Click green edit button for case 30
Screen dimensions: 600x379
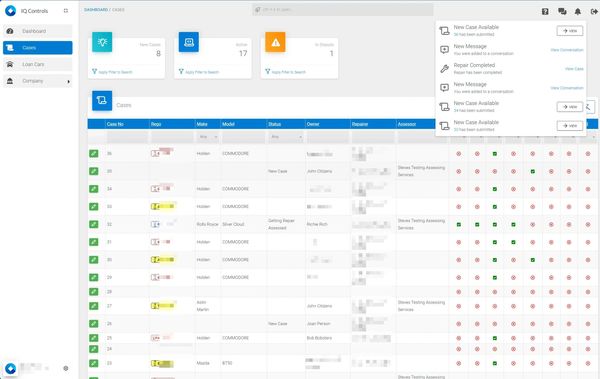click(x=94, y=260)
